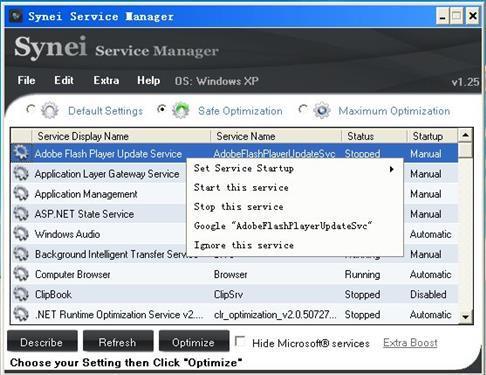Select the Windows Audio service row
The image size is (486, 375).
tap(99, 234)
